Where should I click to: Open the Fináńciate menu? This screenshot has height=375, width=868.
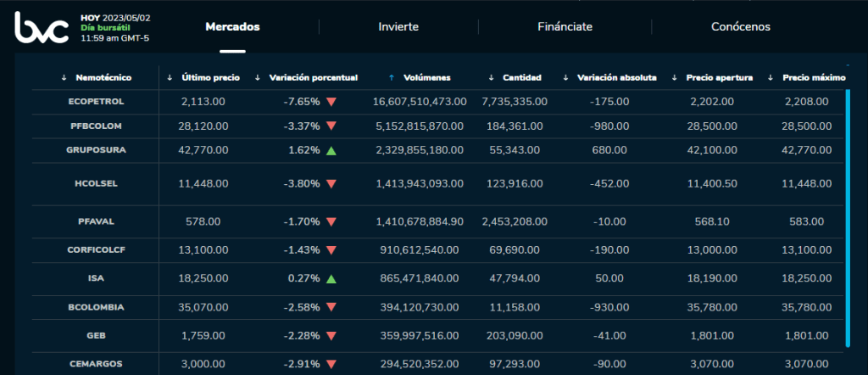coord(565,26)
